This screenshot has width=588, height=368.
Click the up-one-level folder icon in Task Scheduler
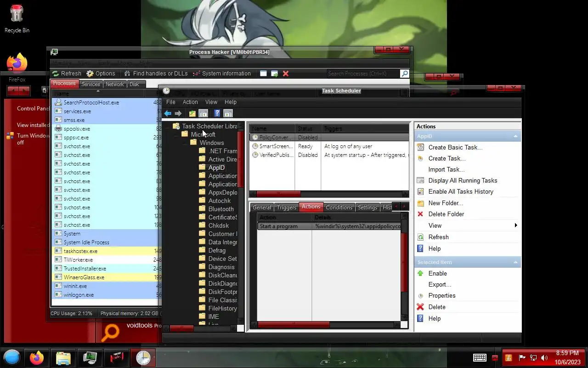(192, 113)
